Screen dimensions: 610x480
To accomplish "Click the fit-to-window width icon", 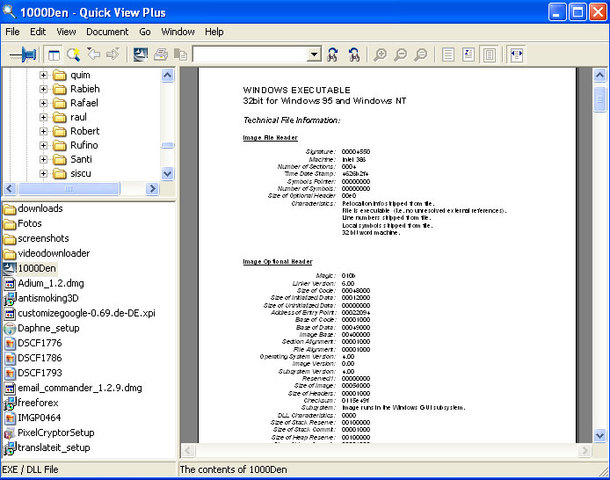I will point(517,55).
